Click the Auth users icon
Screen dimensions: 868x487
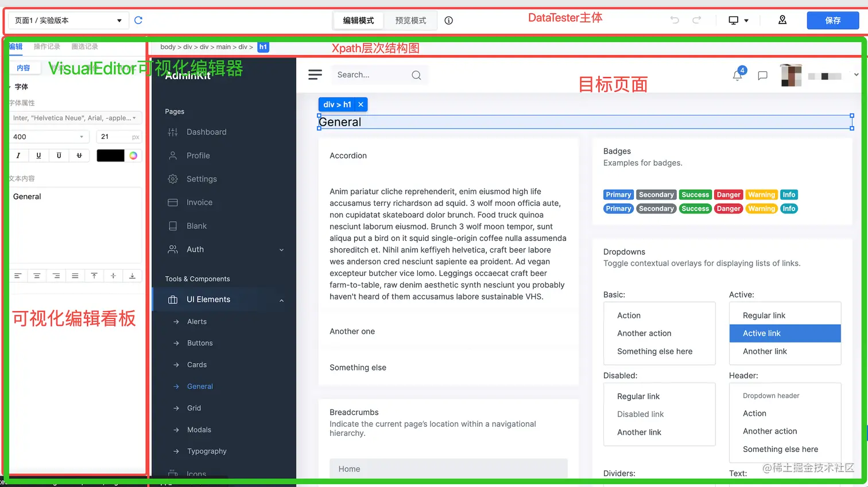point(173,250)
